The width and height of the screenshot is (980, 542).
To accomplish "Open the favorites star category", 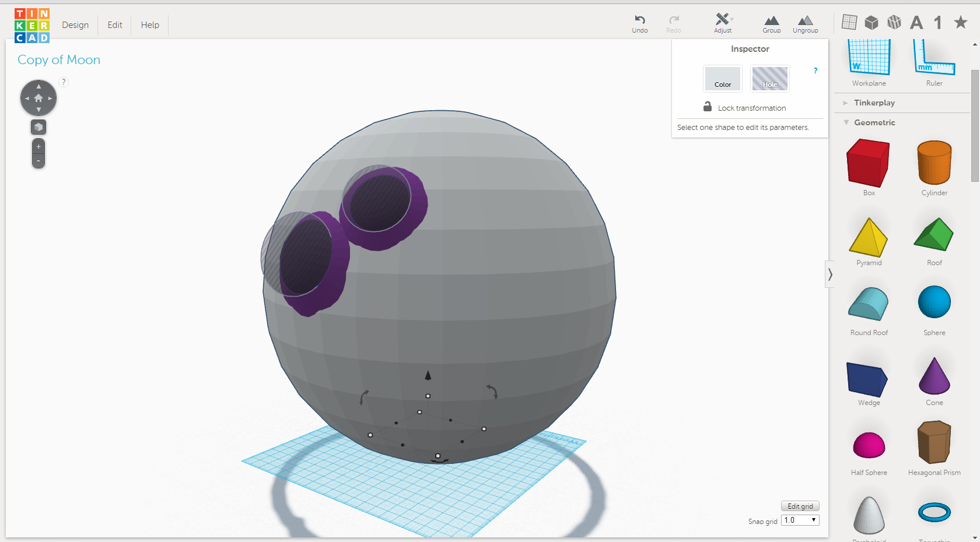I will [960, 22].
